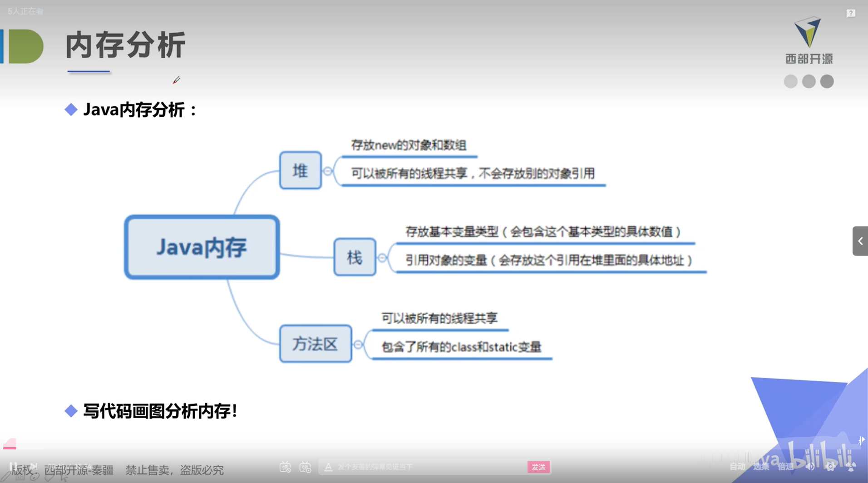Click the text 可以被所有的线程共享，不会存放别的对象引用

coord(473,173)
